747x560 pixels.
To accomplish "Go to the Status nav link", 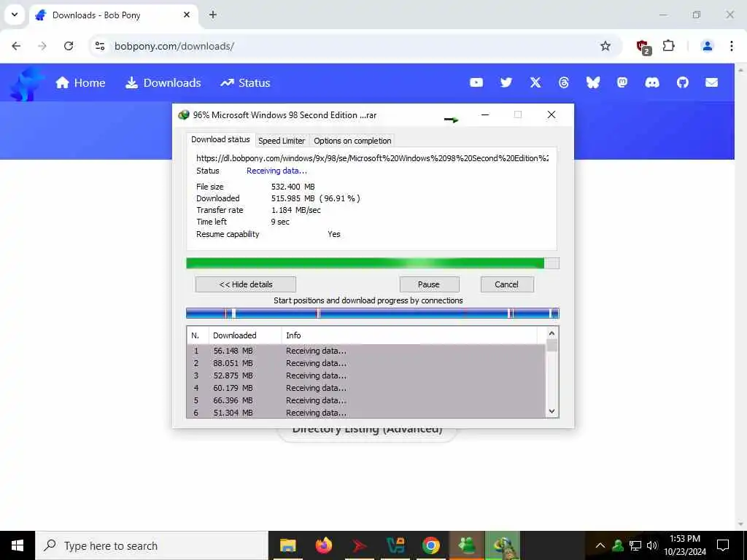I will [245, 83].
